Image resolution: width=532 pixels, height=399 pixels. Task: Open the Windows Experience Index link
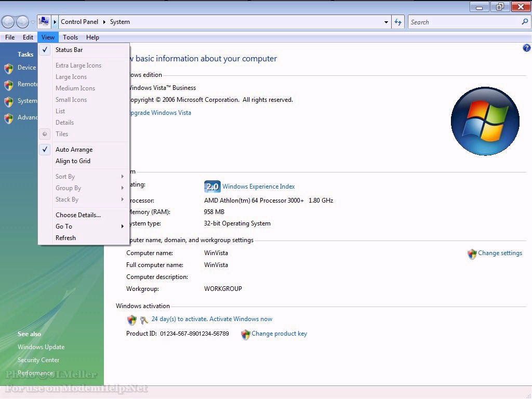pos(259,187)
